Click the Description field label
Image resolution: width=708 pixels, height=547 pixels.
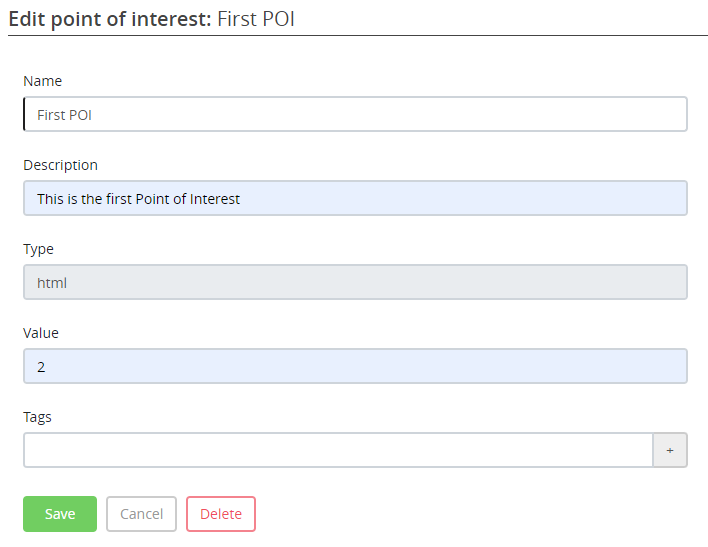click(60, 165)
